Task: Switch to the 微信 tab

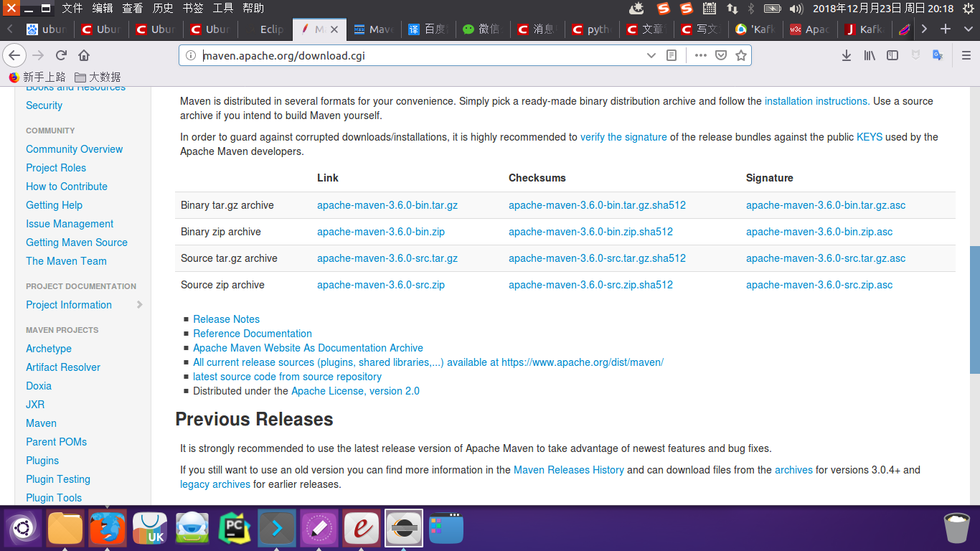Action: pos(483,29)
